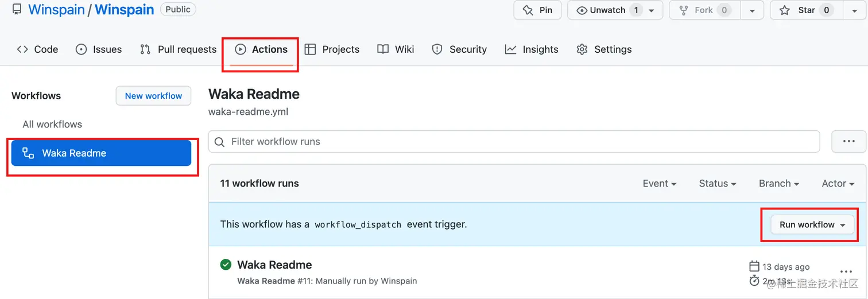Fork the repository
868x299 pixels.
(x=705, y=10)
